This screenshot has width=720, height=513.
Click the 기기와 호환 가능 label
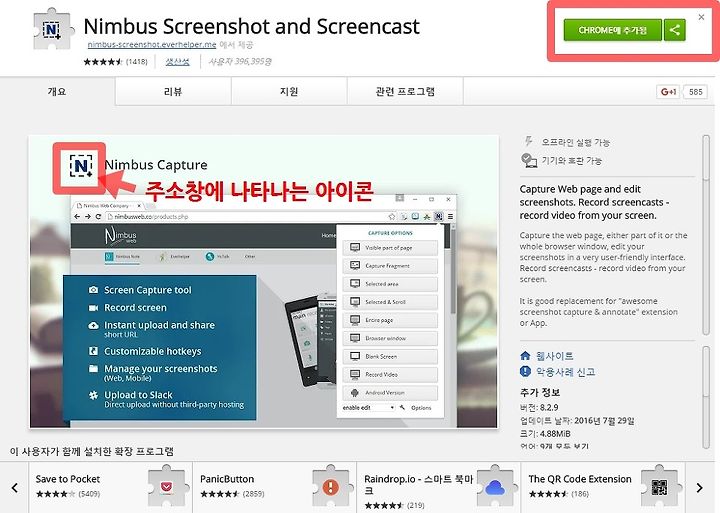(572, 161)
